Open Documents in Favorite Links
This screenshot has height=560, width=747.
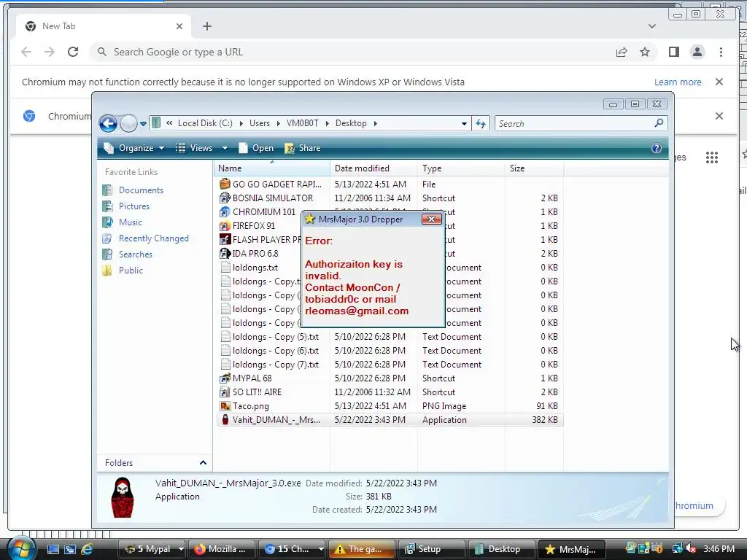[x=141, y=190]
